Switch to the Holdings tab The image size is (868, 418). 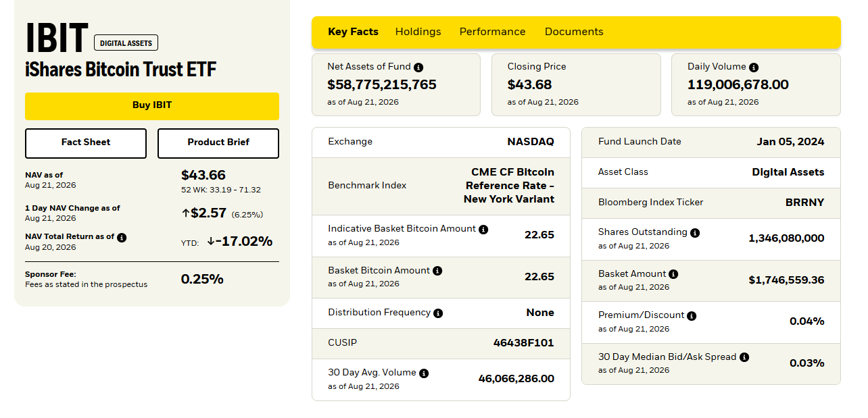point(418,32)
